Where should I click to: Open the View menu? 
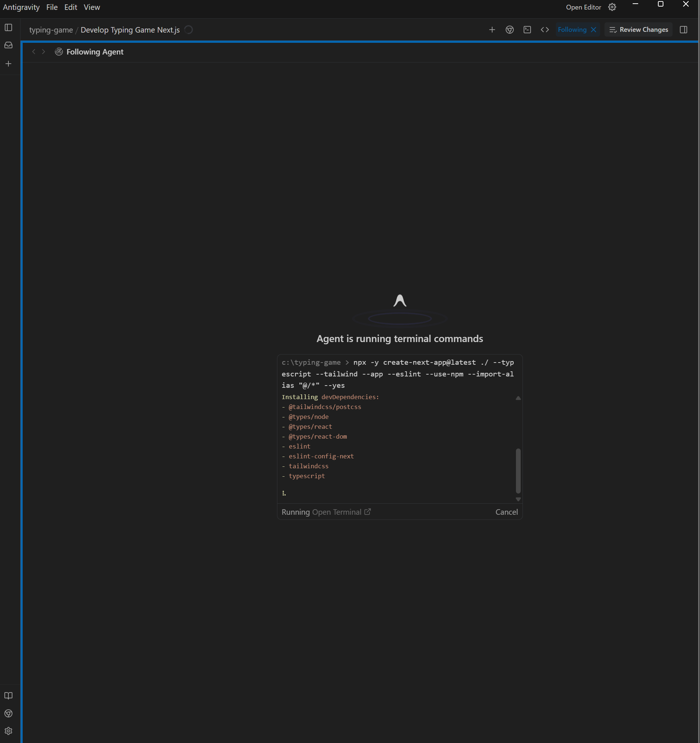click(91, 7)
